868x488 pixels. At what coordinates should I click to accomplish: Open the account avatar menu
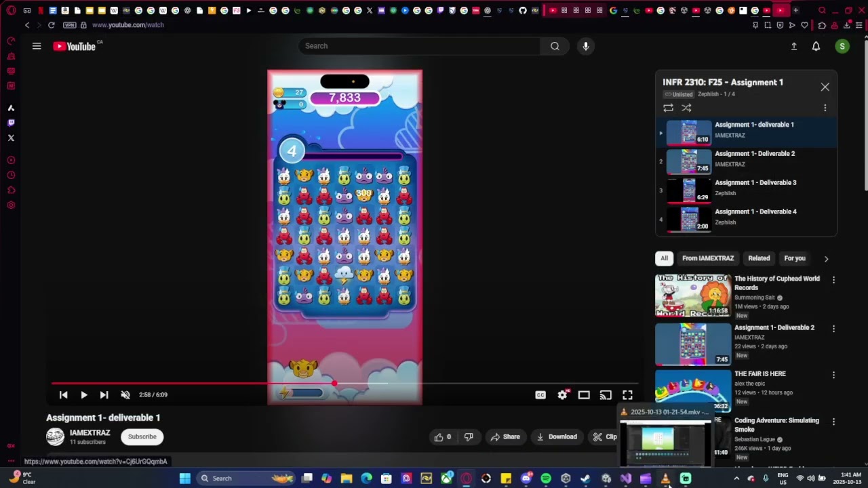pos(842,46)
